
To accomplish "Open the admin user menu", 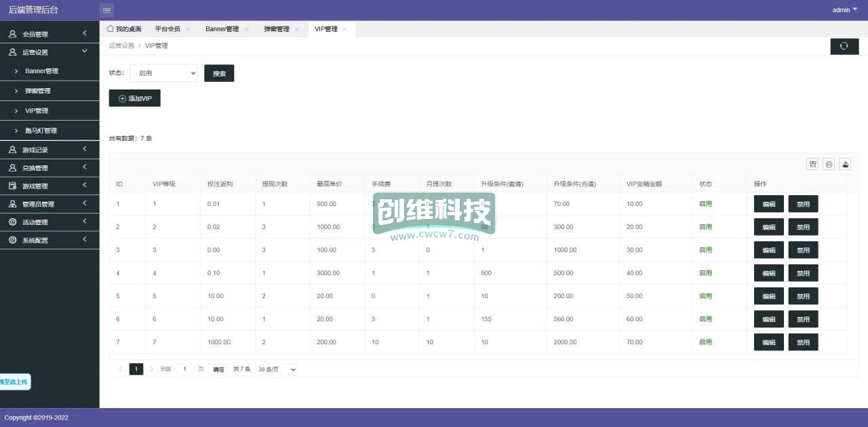I will point(844,10).
